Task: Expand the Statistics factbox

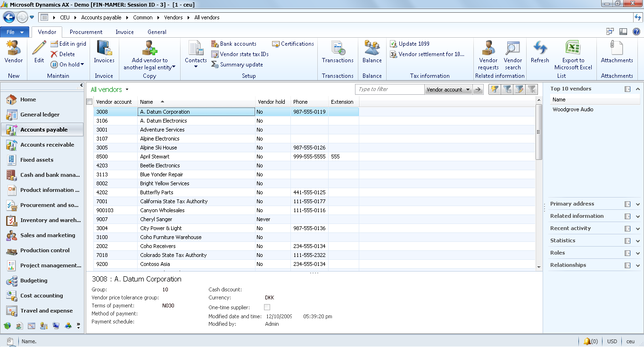Action: point(638,241)
